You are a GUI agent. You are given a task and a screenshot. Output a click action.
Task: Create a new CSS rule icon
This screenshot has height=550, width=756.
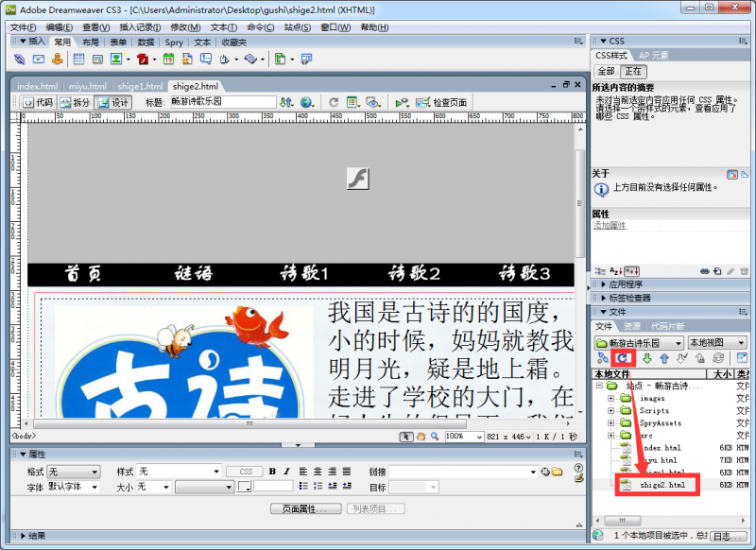717,271
